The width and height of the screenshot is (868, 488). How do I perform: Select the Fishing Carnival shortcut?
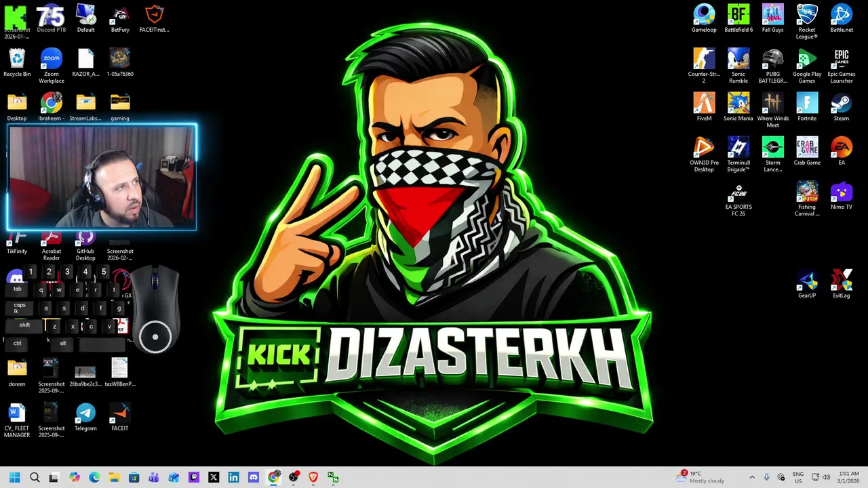point(807,199)
